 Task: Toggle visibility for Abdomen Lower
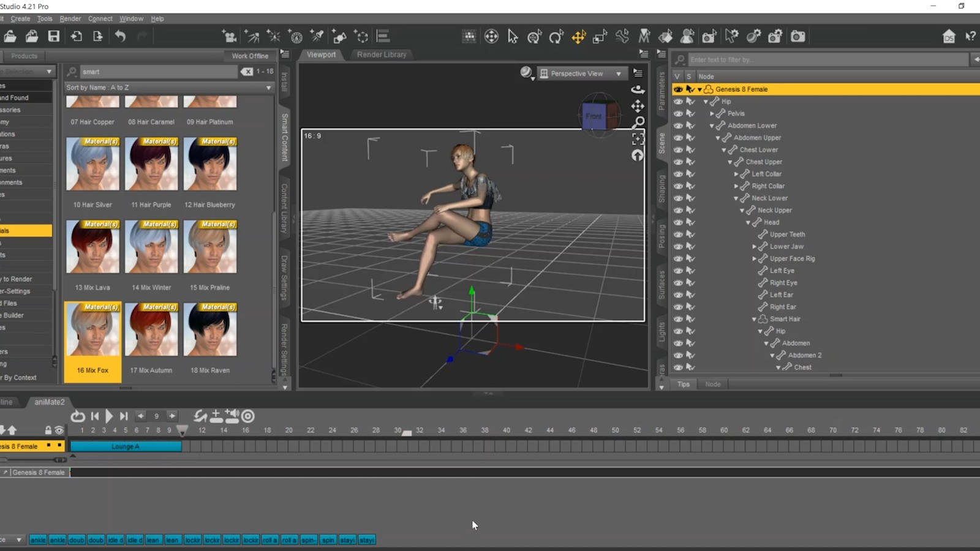click(678, 126)
